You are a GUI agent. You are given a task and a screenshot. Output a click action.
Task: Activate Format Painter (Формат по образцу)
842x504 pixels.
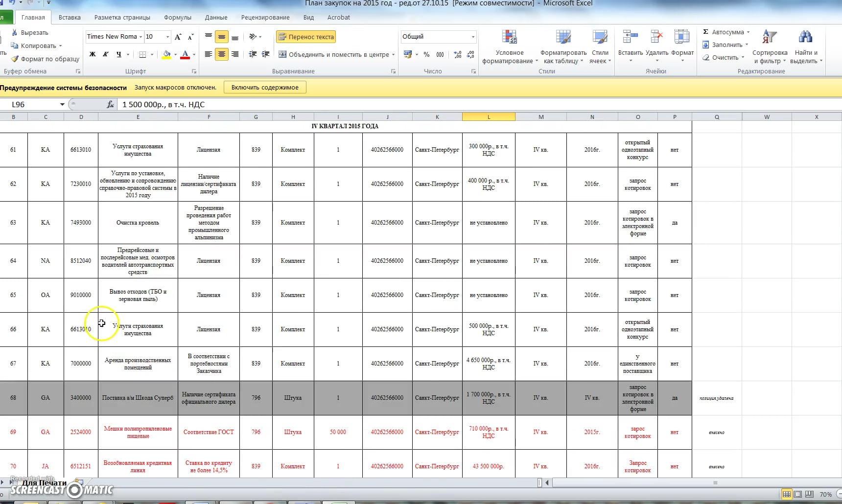(x=45, y=59)
